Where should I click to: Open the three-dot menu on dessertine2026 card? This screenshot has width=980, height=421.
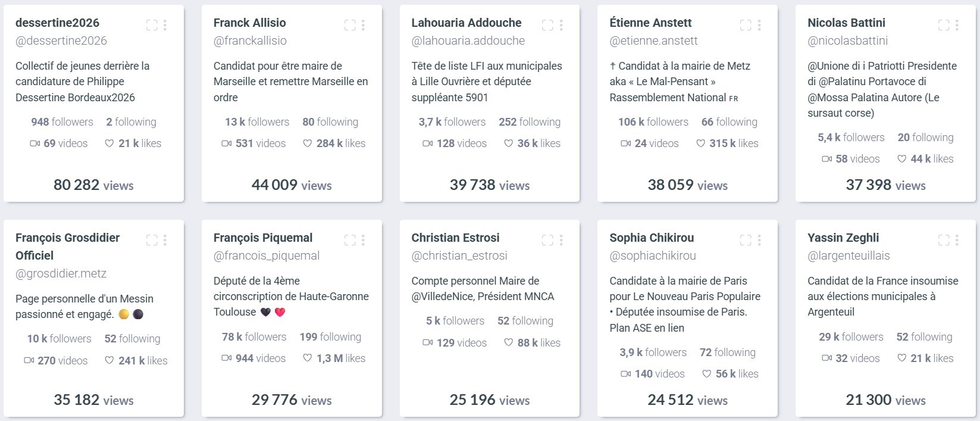(165, 25)
